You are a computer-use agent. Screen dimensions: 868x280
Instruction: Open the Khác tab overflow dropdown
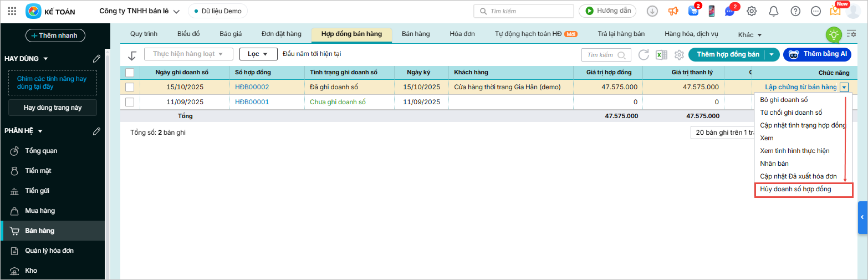click(x=750, y=35)
